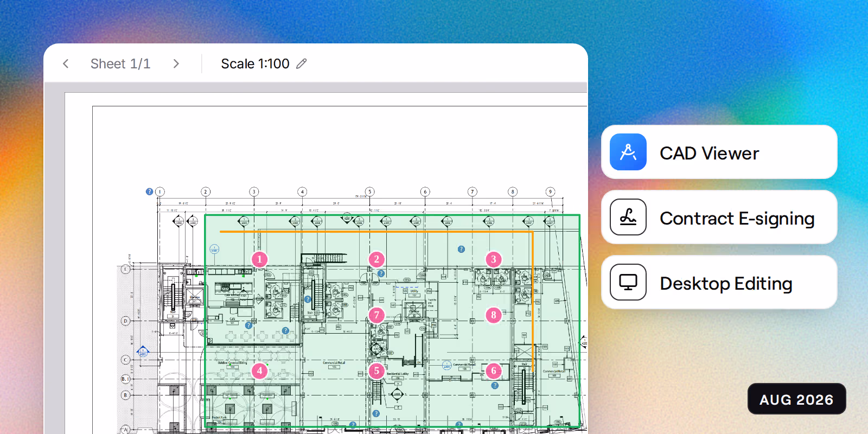Click grid column bubble 9 at top
The height and width of the screenshot is (434, 868).
pyautogui.click(x=550, y=192)
